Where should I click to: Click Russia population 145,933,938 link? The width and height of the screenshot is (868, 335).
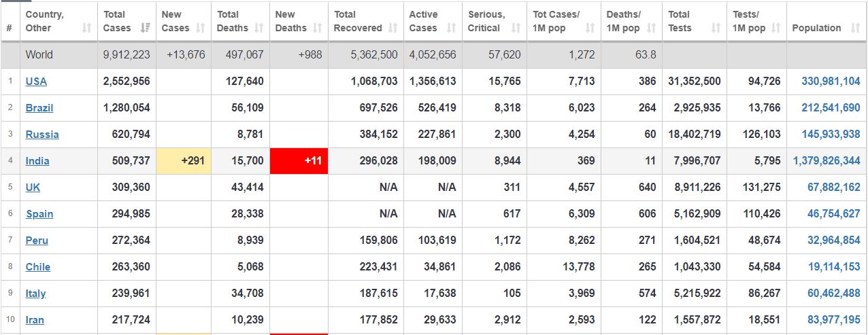pyautogui.click(x=831, y=135)
